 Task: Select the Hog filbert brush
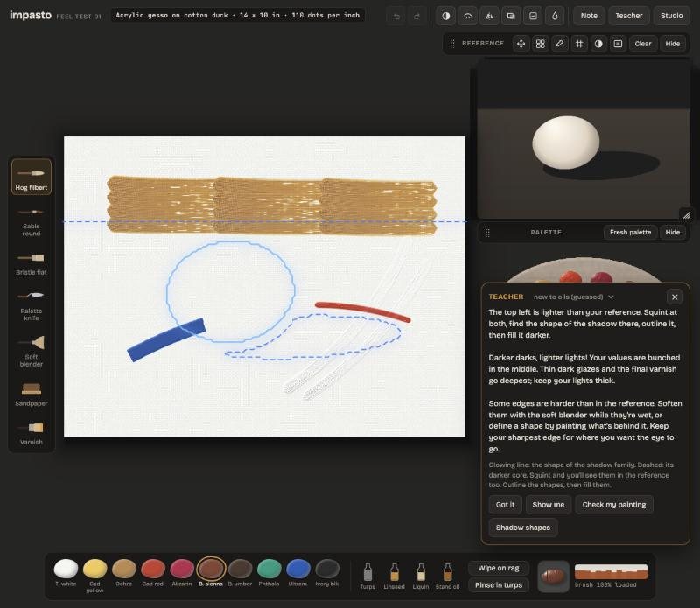point(31,177)
